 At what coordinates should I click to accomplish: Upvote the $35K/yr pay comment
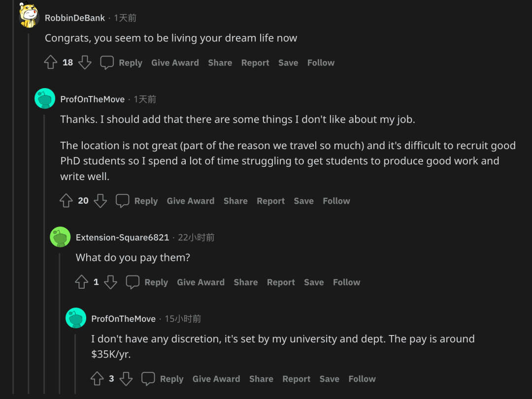pos(97,379)
